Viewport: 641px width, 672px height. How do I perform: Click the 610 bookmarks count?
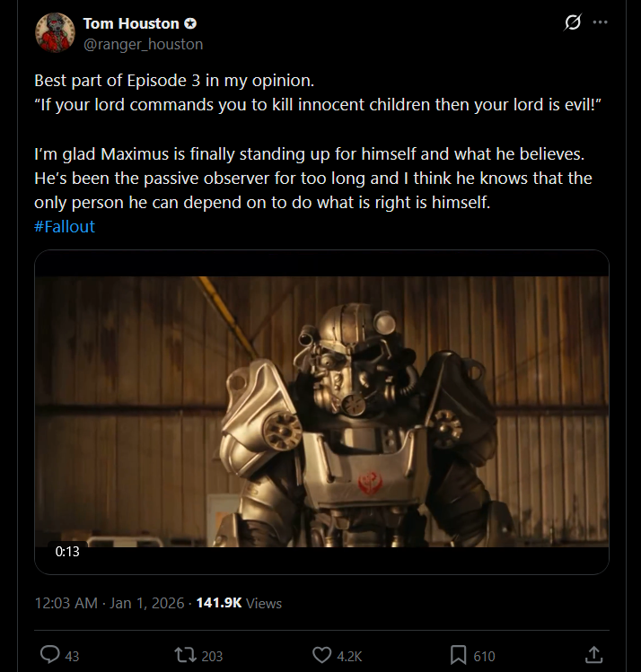pos(484,656)
